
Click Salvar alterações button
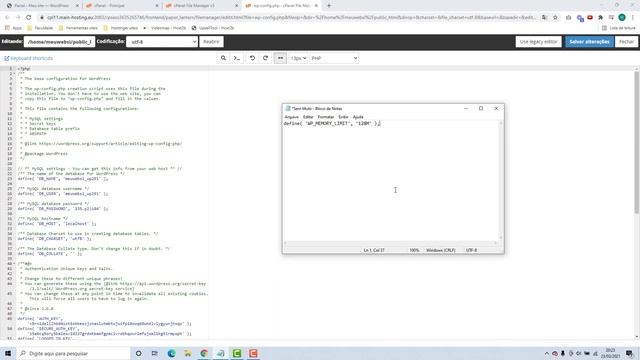589,42
